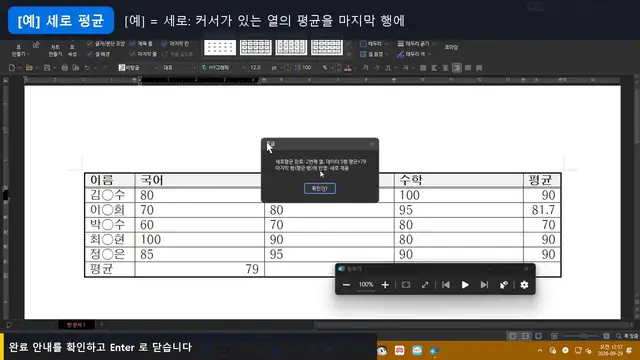The width and height of the screenshot is (640, 360).
Task: Click the taskbar clock
Action: (x=610, y=350)
